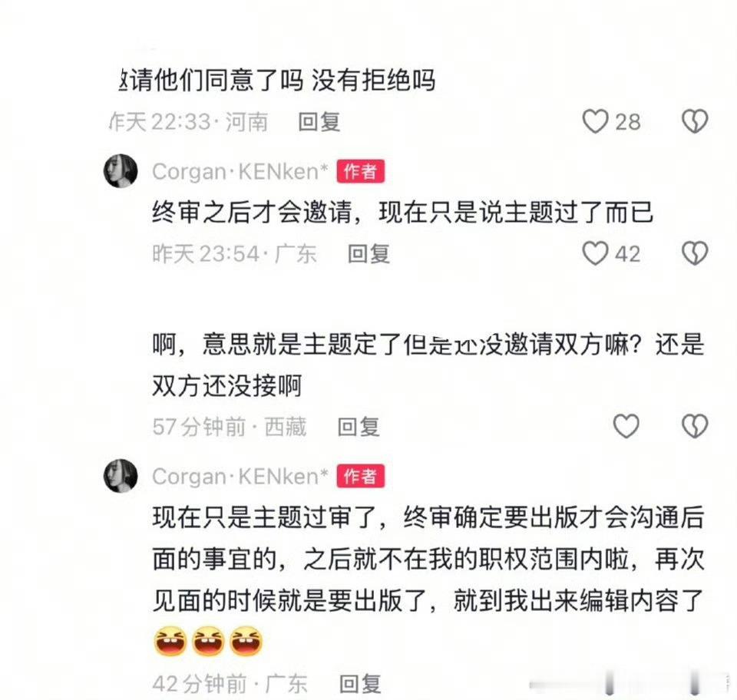This screenshot has height=700, width=737.
Task: Open the first Corgan·KENken username link
Action: click(x=240, y=171)
